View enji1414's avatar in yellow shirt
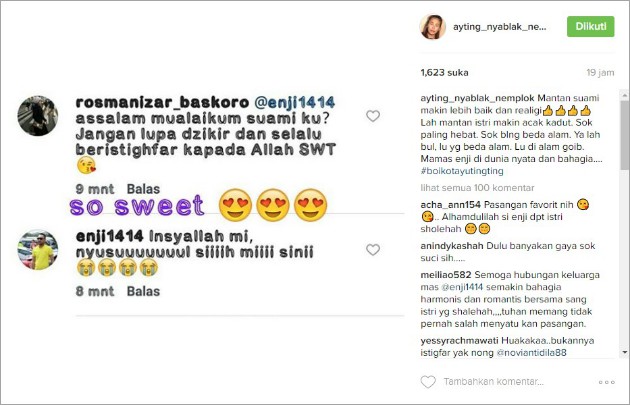The width and height of the screenshot is (630, 405). pos(37,250)
